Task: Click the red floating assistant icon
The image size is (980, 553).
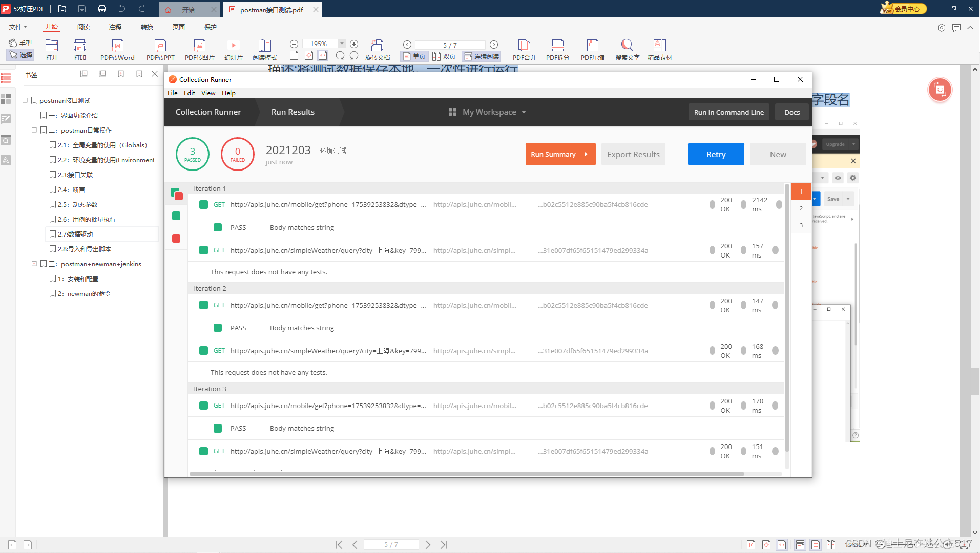Action: [940, 90]
